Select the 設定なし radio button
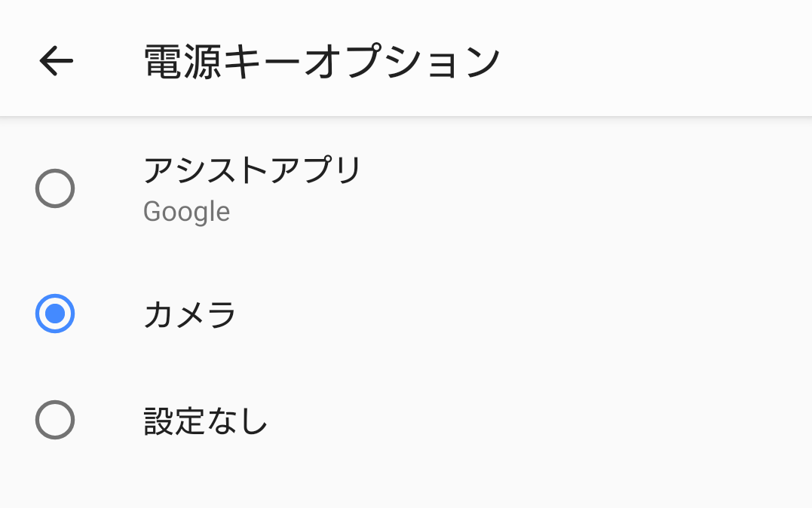The image size is (812, 508). [x=55, y=420]
